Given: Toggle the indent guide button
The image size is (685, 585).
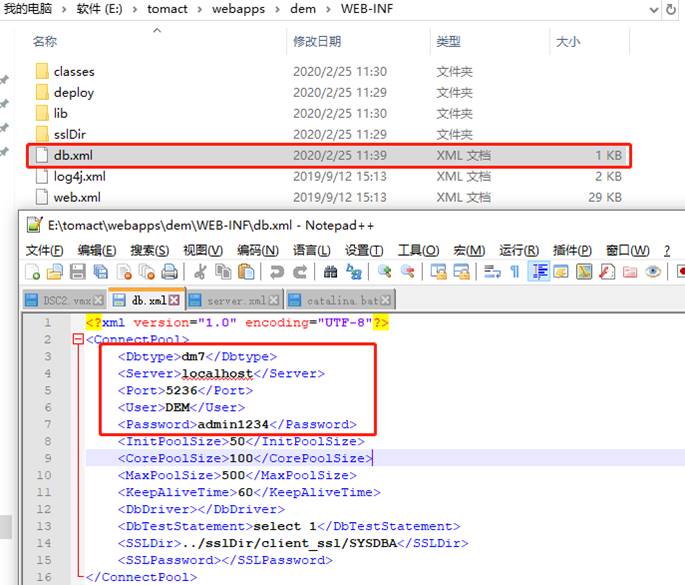Looking at the screenshot, I should [x=538, y=271].
